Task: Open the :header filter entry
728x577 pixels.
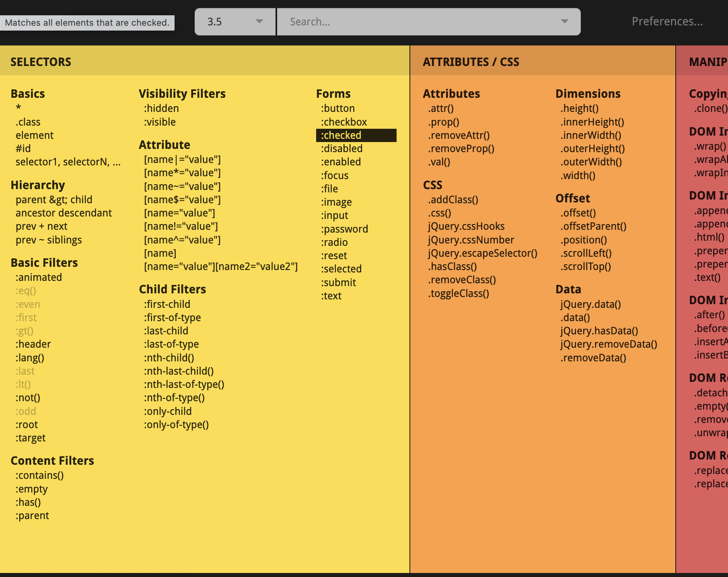Action: coord(33,344)
